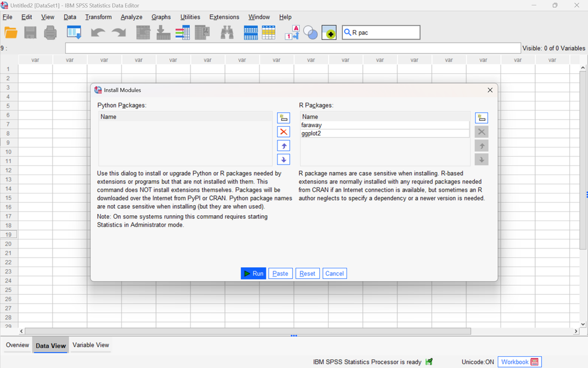Click the greyed up arrow beside R Packages
Image resolution: width=588 pixels, height=368 pixels.
pyautogui.click(x=481, y=146)
